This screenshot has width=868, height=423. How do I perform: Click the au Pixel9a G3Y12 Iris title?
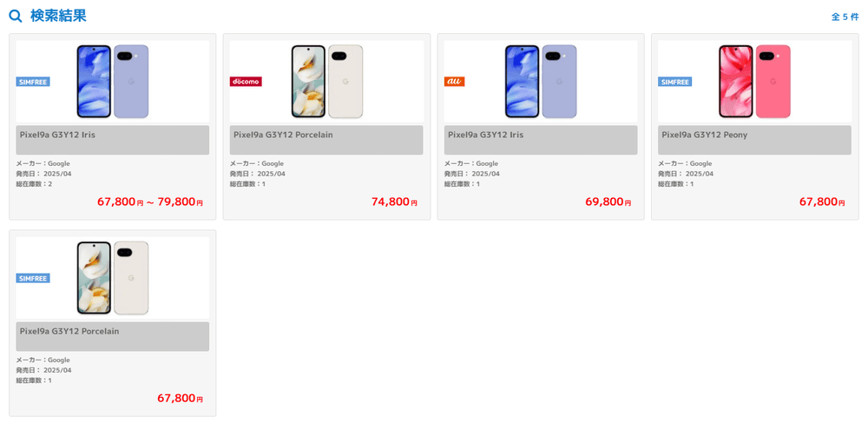pyautogui.click(x=485, y=135)
